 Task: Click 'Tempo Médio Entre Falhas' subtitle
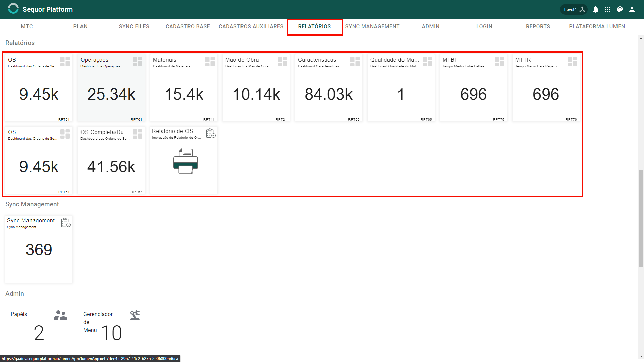coord(464,66)
